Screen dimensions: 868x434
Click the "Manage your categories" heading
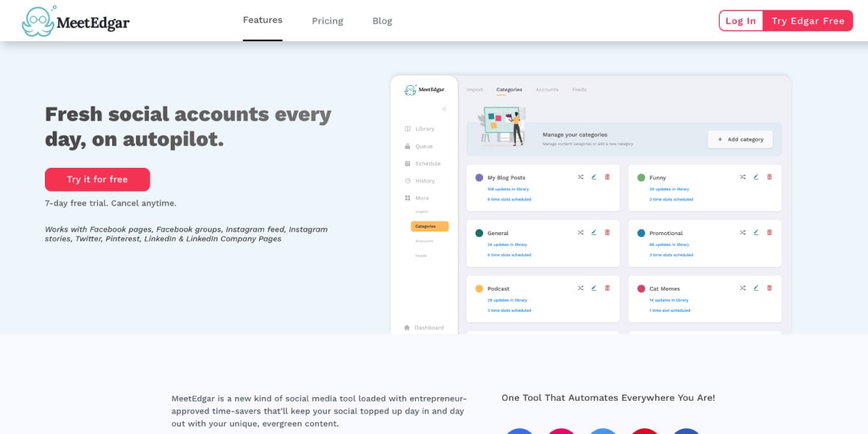pos(575,135)
